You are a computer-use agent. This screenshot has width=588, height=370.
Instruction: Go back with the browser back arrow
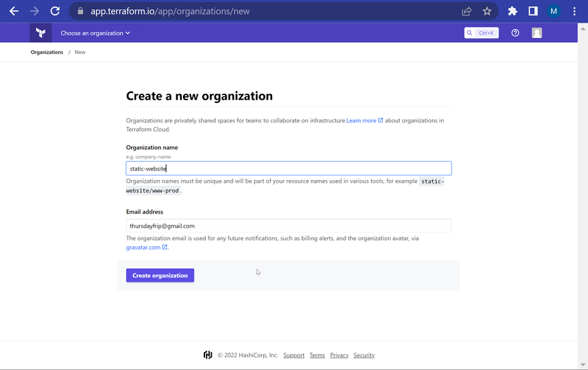14,11
